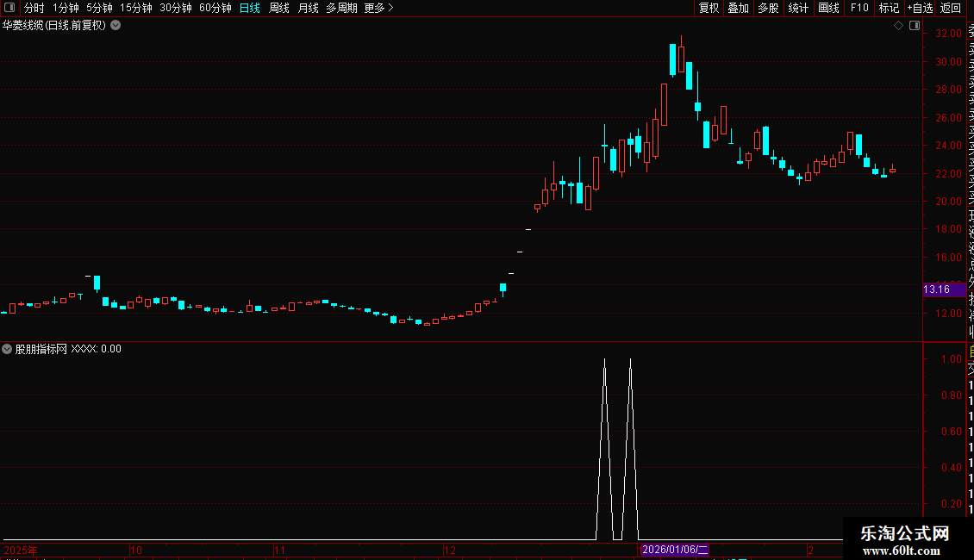Select the 5分钟 period tab
974x560 pixels.
pyautogui.click(x=99, y=8)
